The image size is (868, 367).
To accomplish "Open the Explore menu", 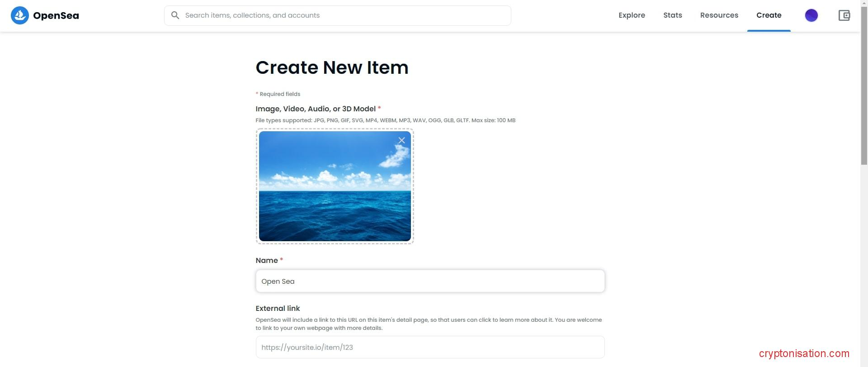I will point(632,15).
